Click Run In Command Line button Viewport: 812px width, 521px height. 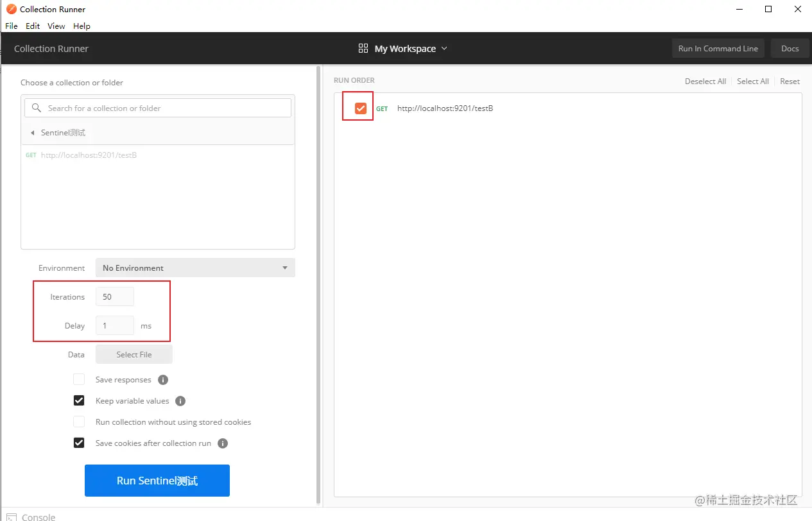point(718,48)
